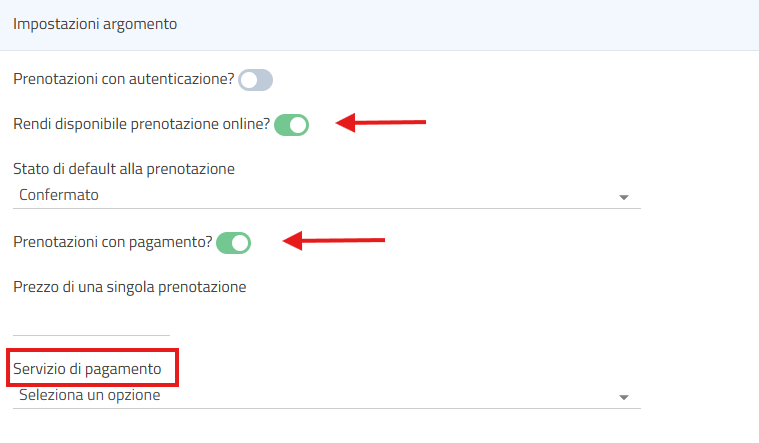Screen dimensions: 759x443
Task: Select the Stato di default alla prenotazione label
Action: click(124, 169)
